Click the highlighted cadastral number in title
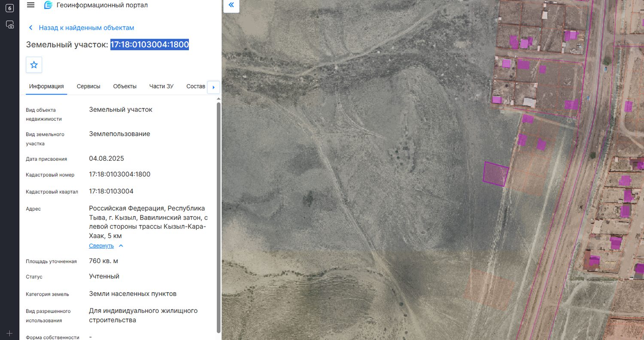Image resolution: width=644 pixels, height=340 pixels. tap(149, 44)
